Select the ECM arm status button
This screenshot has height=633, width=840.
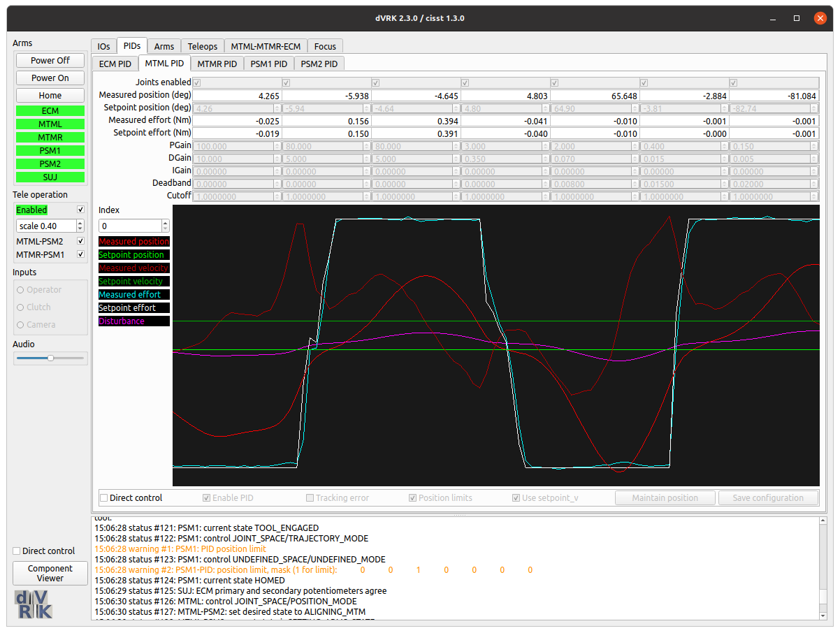(50, 110)
